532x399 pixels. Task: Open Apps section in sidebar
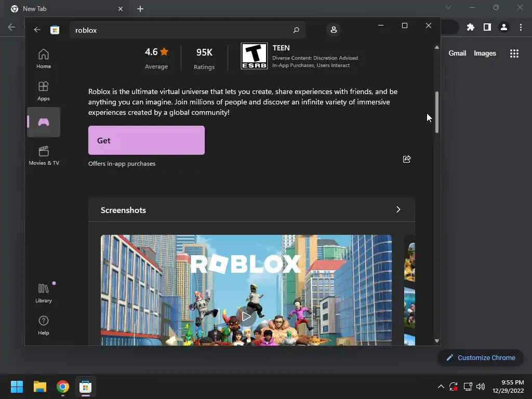click(x=44, y=91)
